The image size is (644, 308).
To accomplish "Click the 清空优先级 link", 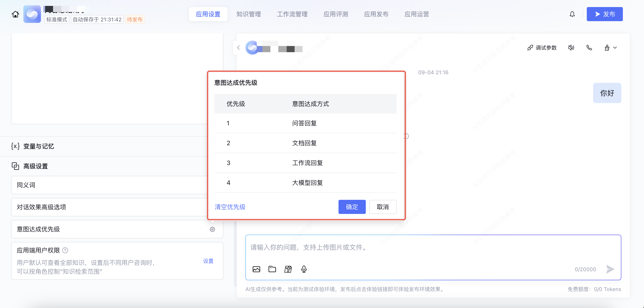I will click(x=230, y=207).
